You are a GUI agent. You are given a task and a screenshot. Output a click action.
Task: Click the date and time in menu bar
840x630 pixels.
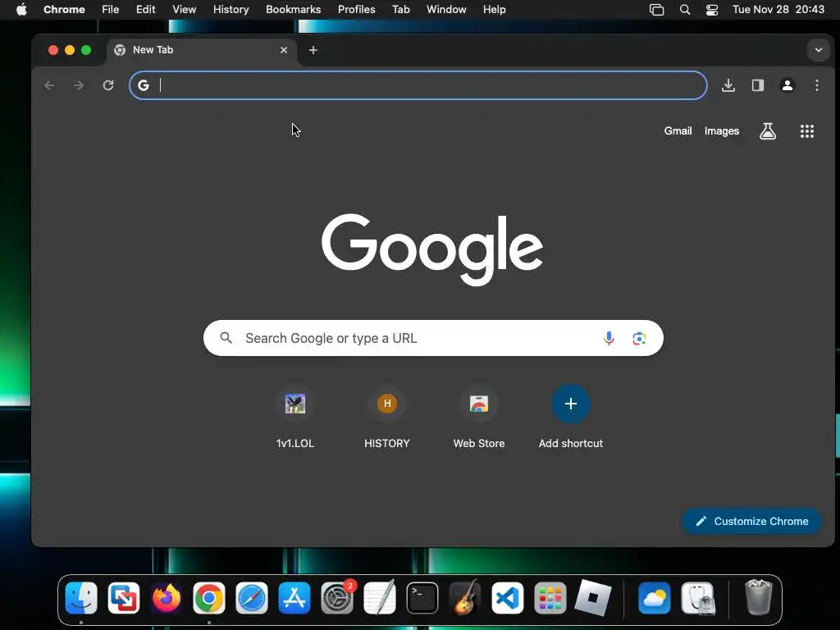tap(778, 9)
